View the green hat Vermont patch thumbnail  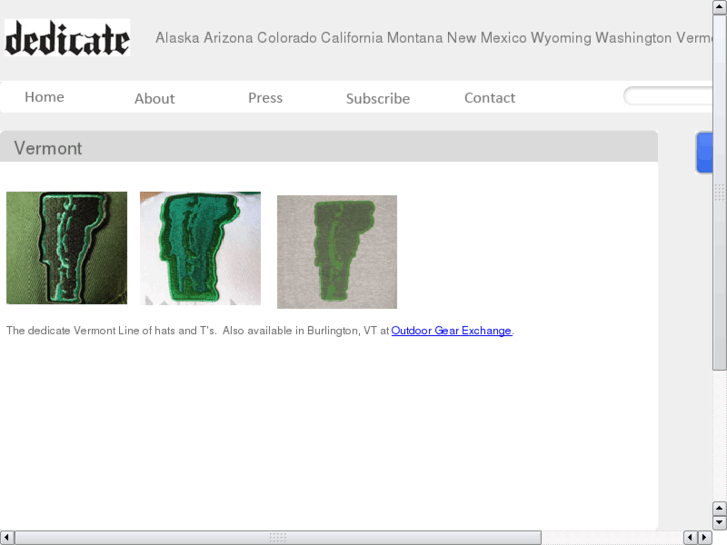click(x=66, y=248)
